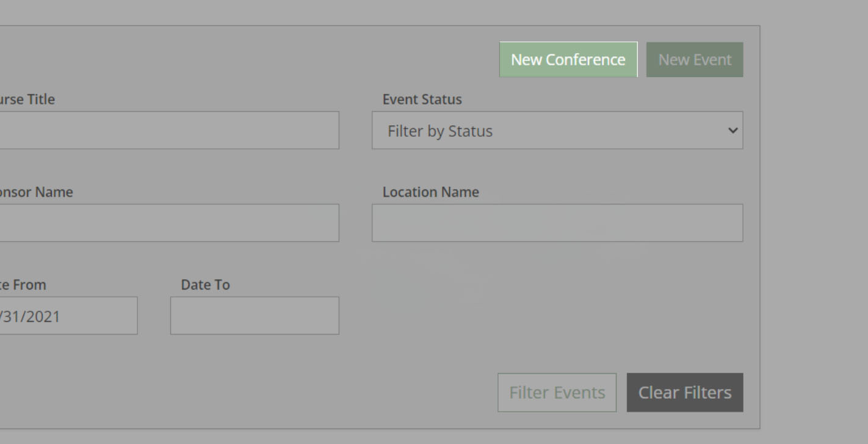This screenshot has height=444, width=868.
Task: Click inside the Sponsor Name field
Action: (170, 222)
